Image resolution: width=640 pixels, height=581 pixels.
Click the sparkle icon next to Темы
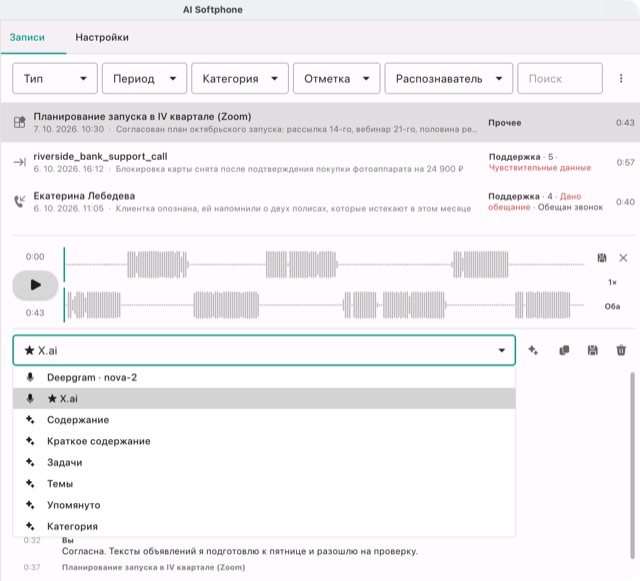pyautogui.click(x=30, y=483)
